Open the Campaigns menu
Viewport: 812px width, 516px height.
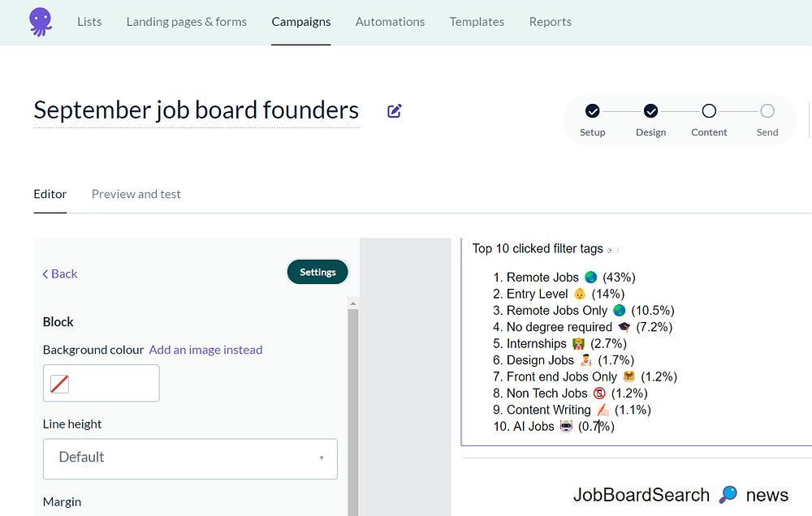click(x=301, y=22)
